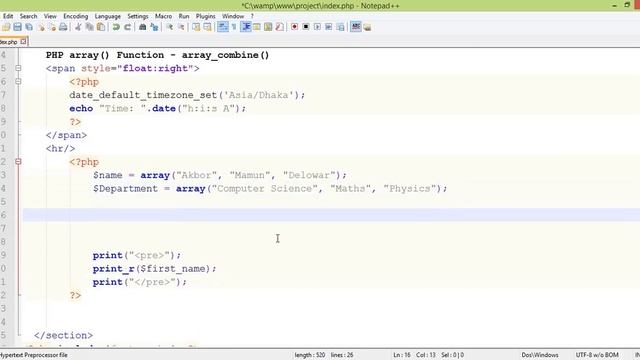Screen dimensions: 640x360
Task: Click Run Macro Multiple Times icon
Action: pyautogui.click(x=329, y=27)
